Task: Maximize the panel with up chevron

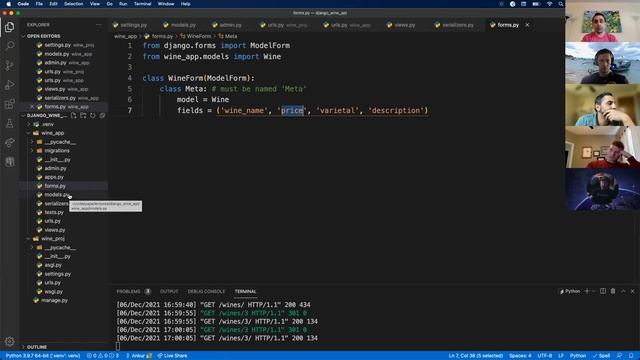Action: tap(623, 291)
